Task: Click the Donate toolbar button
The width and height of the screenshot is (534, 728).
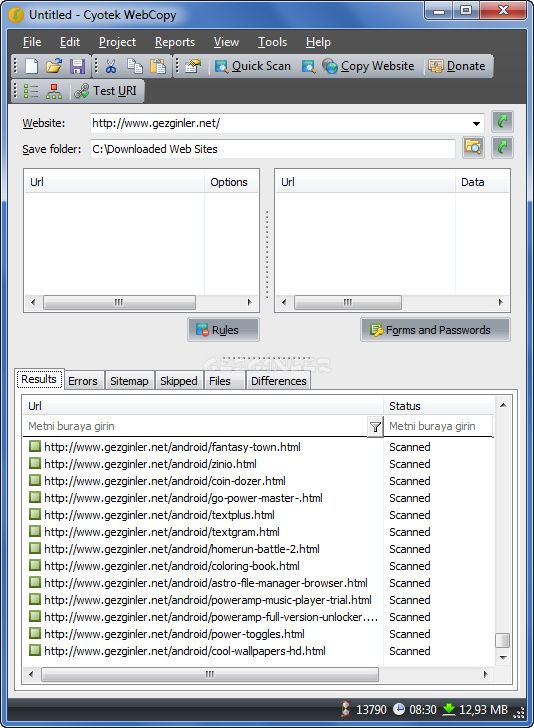Action: pyautogui.click(x=456, y=66)
